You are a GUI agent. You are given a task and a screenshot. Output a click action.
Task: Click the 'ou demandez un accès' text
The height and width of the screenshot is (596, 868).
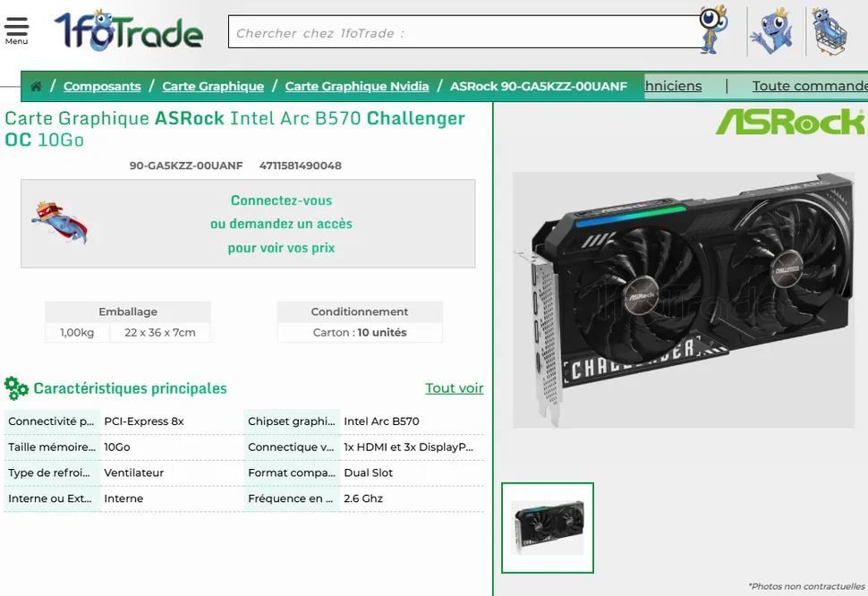pyautogui.click(x=281, y=224)
